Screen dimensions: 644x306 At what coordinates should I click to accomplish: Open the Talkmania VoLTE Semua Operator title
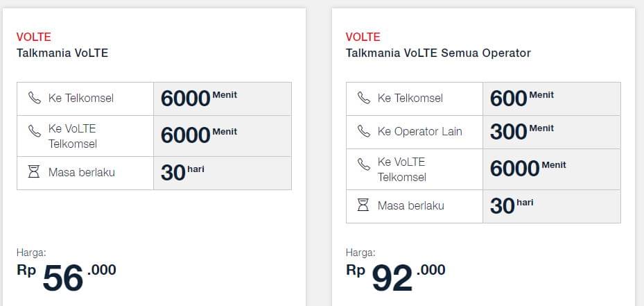pyautogui.click(x=438, y=53)
